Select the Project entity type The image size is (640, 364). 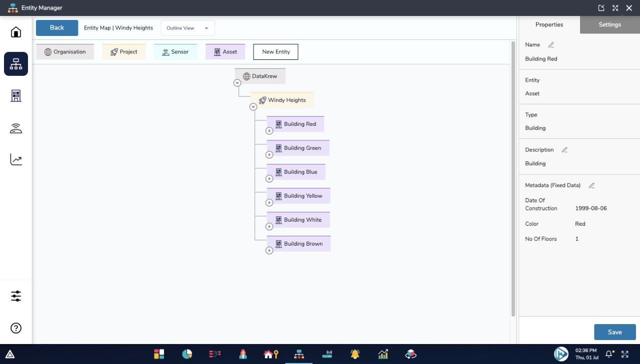pos(124,52)
